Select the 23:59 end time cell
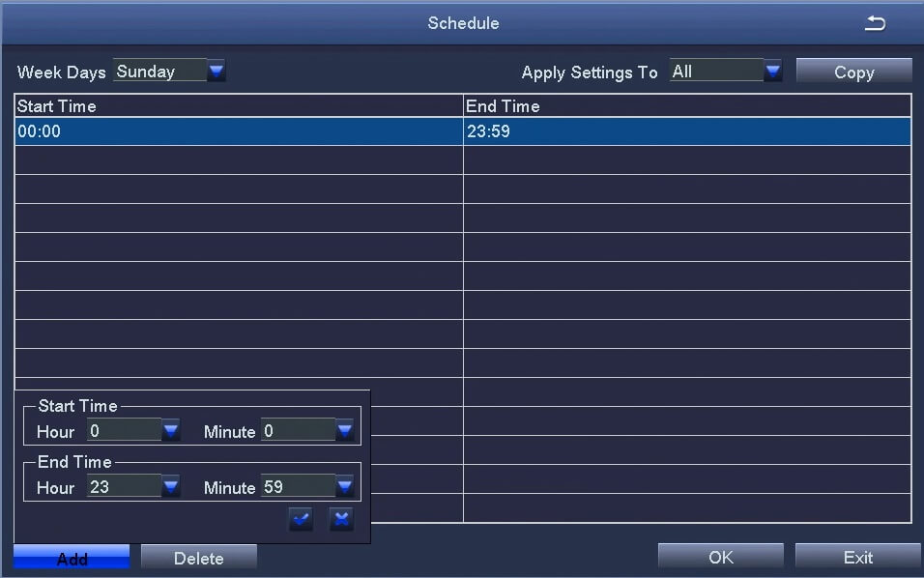Viewport: 924px width, 578px height. pyautogui.click(x=687, y=130)
